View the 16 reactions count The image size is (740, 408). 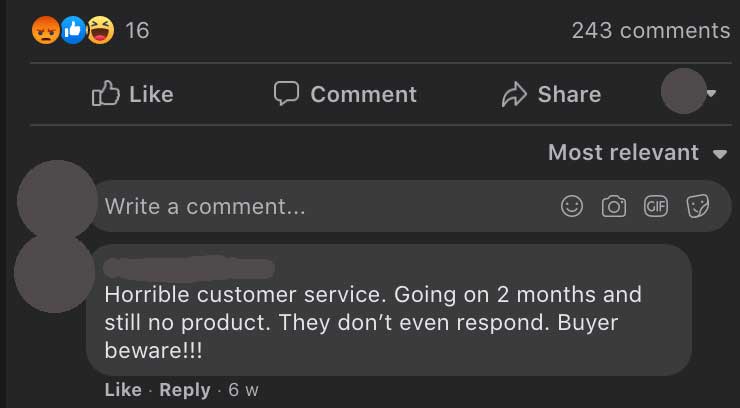(137, 31)
